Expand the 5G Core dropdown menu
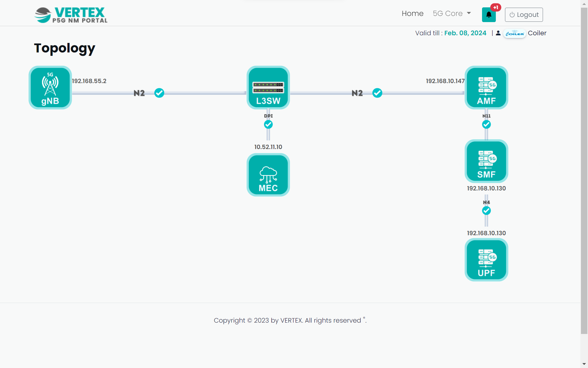This screenshot has width=588, height=368. (452, 13)
